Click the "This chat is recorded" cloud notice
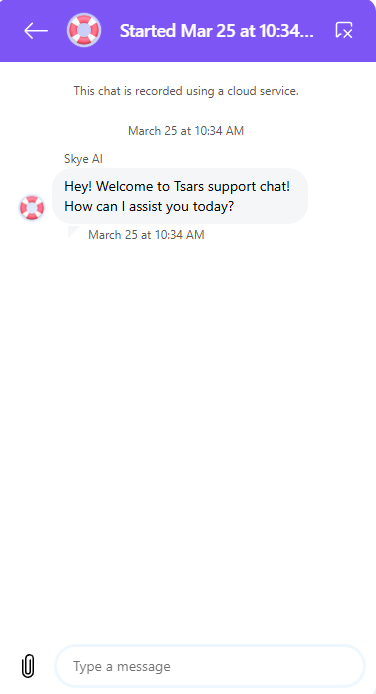 (186, 91)
